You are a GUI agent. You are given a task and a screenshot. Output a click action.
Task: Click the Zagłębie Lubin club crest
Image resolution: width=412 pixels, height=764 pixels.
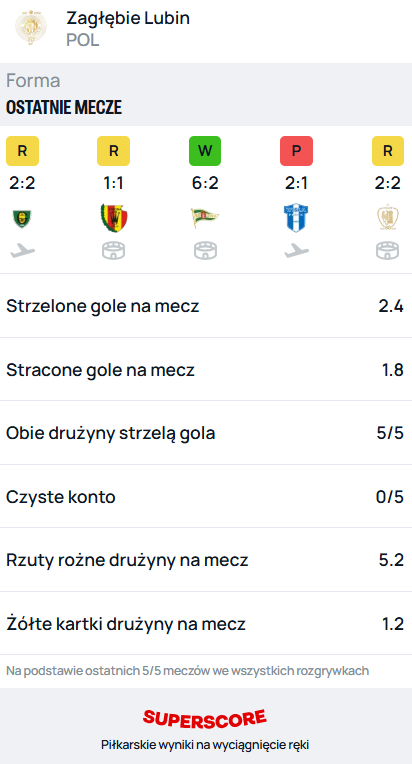coord(31,28)
